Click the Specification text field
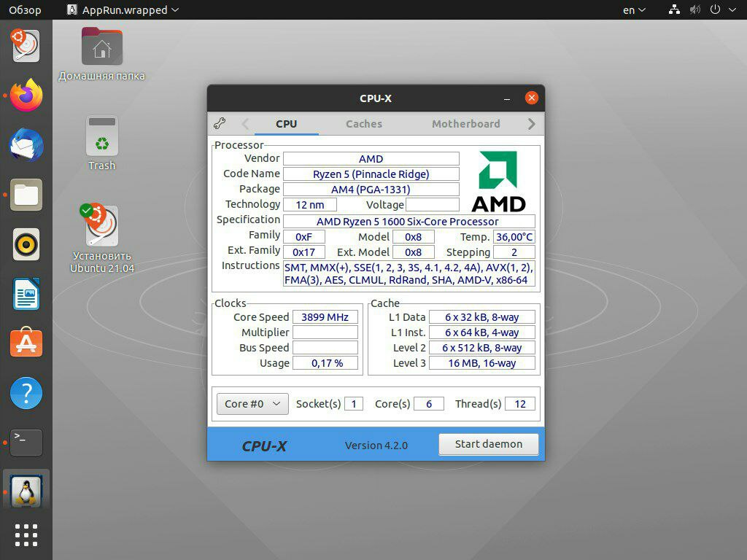747x560 pixels. [409, 222]
